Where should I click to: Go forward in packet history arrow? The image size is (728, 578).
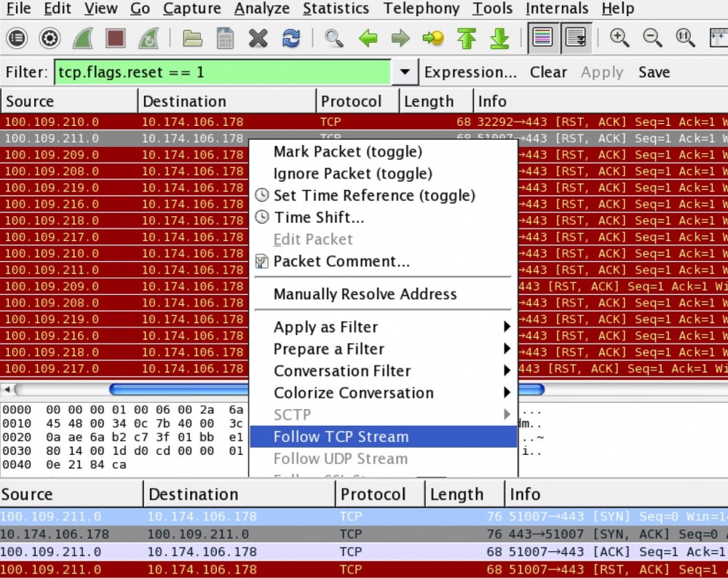click(x=400, y=38)
